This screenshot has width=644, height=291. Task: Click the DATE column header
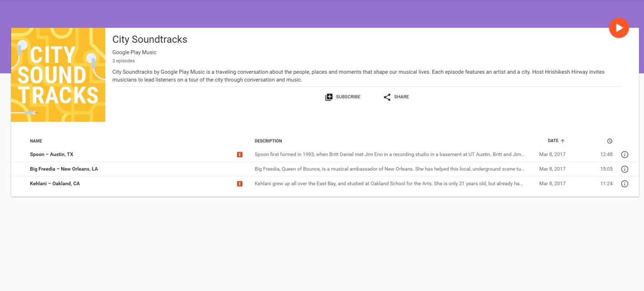point(552,141)
